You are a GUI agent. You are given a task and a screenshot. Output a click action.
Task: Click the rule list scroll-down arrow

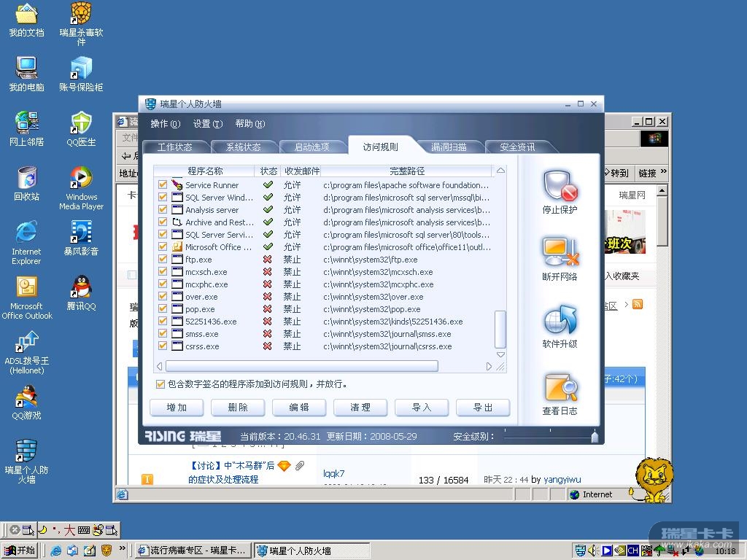pos(500,355)
